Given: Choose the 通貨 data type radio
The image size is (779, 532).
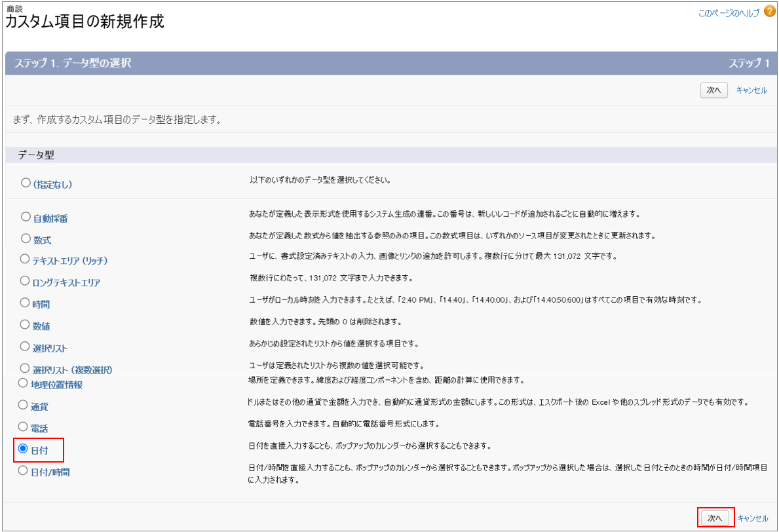Looking at the screenshot, I should pos(23,405).
